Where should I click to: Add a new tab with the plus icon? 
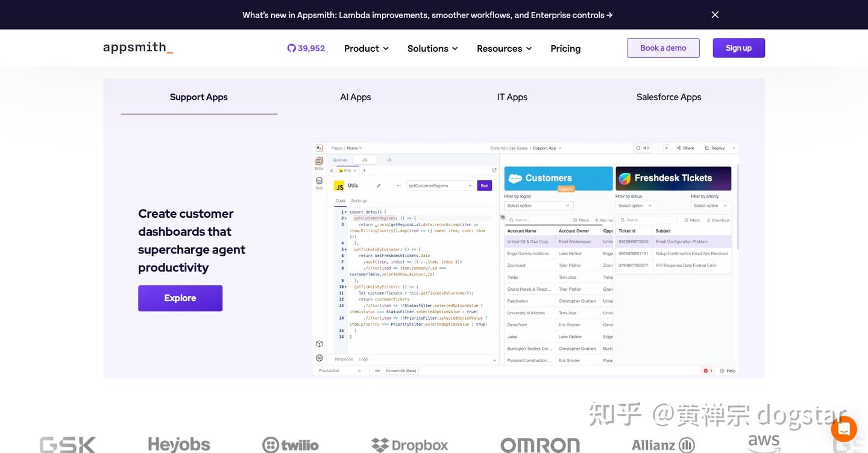click(x=364, y=171)
